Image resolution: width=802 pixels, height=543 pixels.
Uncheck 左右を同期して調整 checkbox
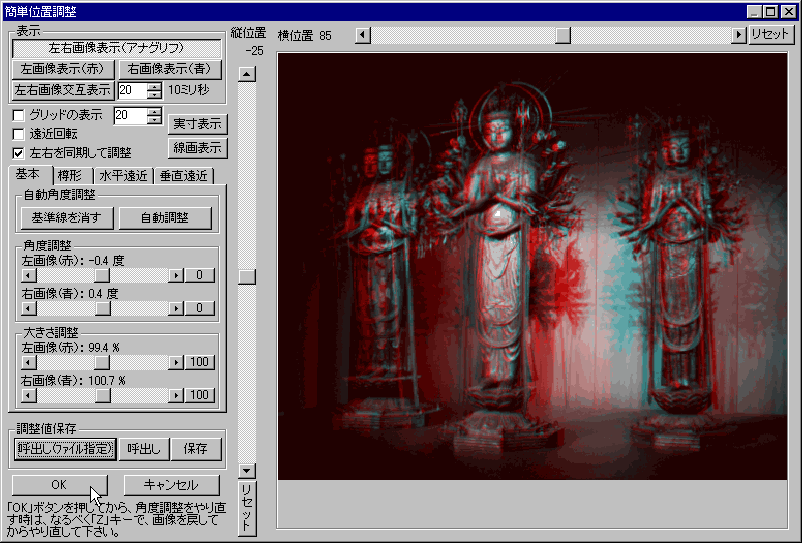(x=18, y=153)
